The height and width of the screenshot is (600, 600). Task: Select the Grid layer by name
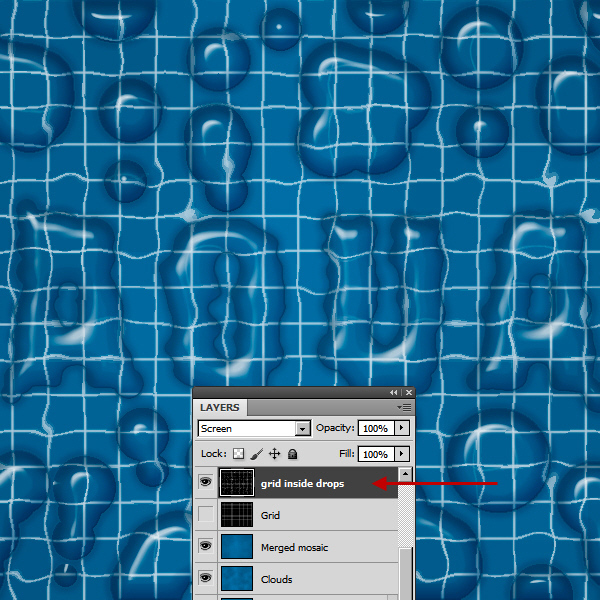(x=270, y=516)
